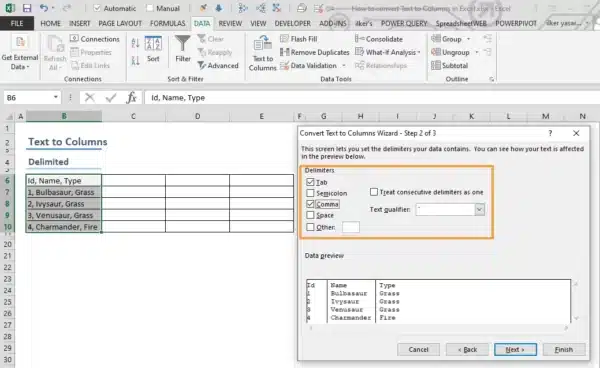This screenshot has width=600, height=368.
Task: Open Get External Data menu
Action: [x=20, y=53]
